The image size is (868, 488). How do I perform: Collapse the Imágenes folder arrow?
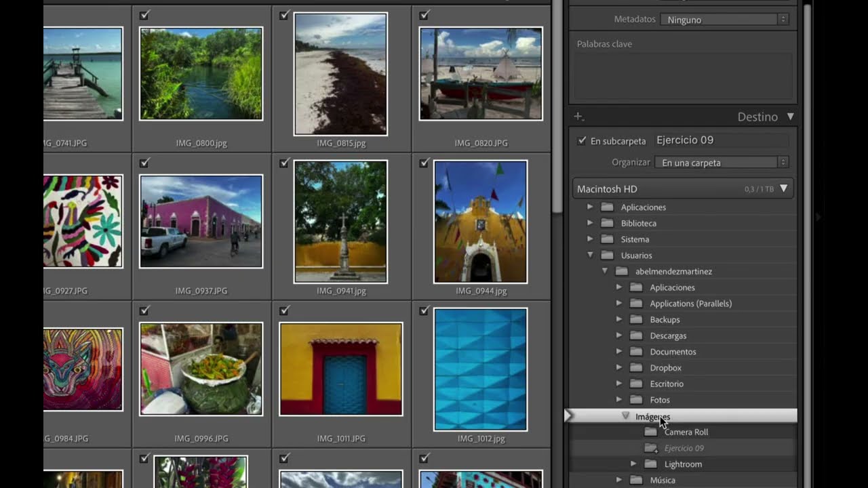(x=626, y=416)
